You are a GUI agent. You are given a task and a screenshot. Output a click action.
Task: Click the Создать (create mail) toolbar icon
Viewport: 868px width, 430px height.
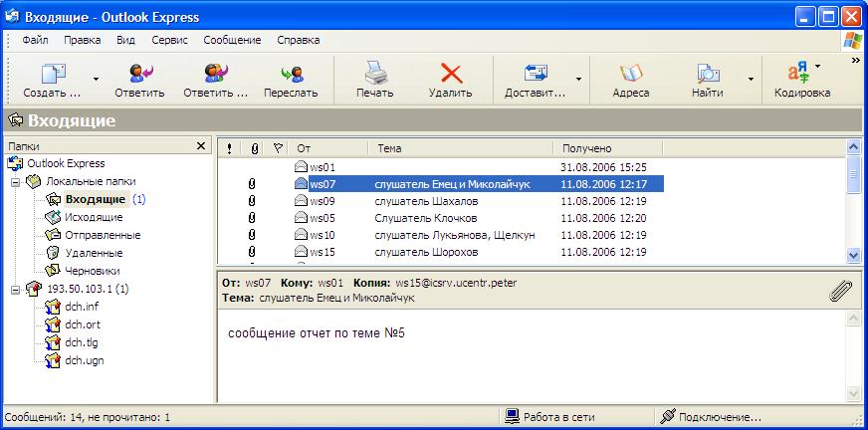pyautogui.click(x=53, y=73)
